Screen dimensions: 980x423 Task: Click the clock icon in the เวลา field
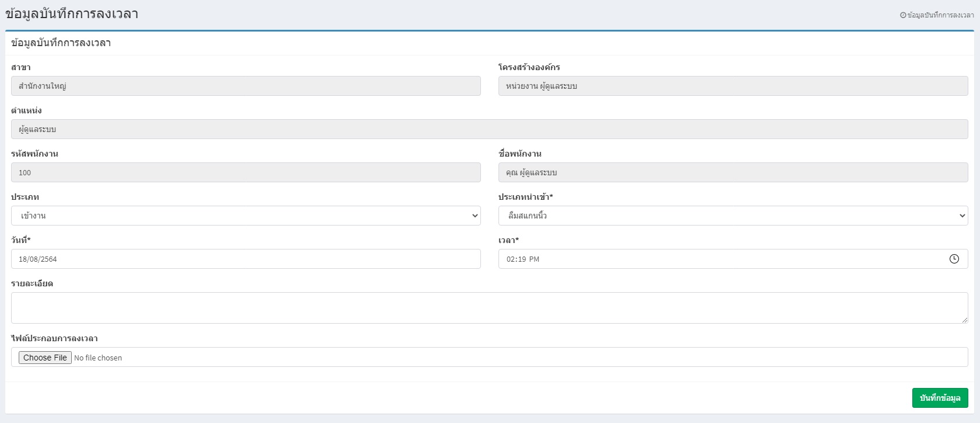(954, 259)
